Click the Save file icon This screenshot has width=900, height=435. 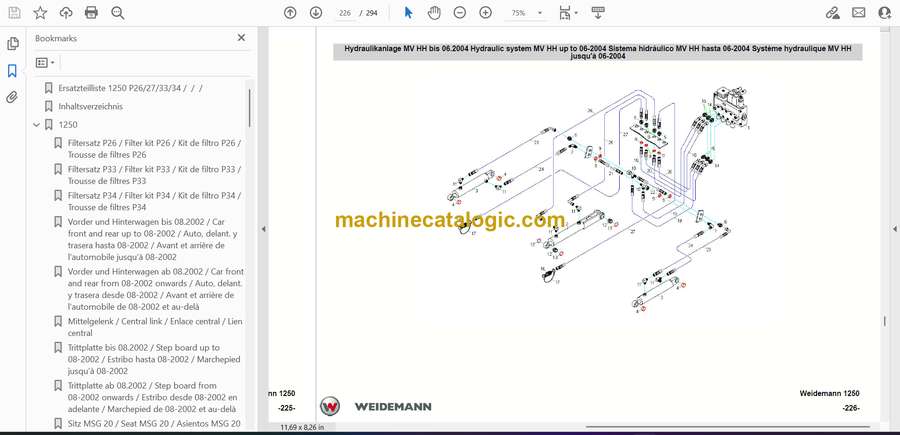pos(14,13)
